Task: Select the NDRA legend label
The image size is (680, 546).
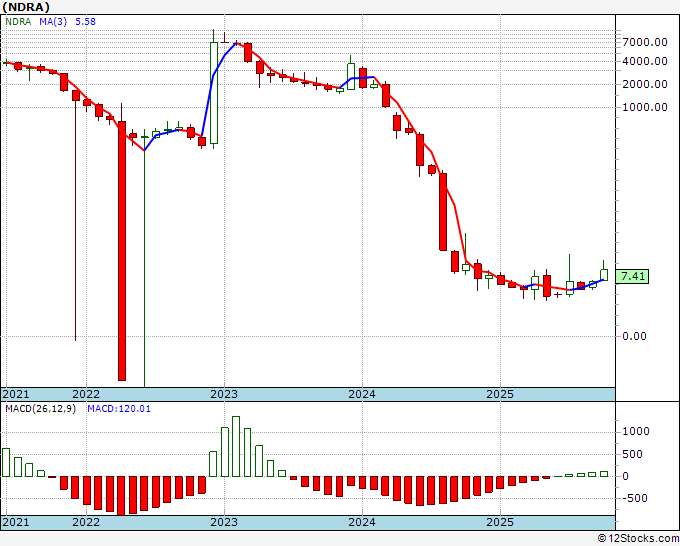Action: (18, 22)
